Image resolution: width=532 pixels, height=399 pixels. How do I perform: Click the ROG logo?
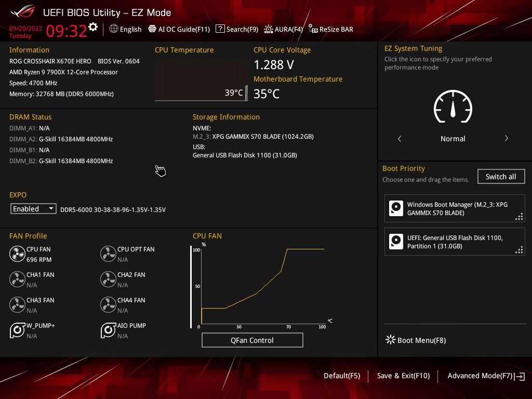pyautogui.click(x=23, y=11)
